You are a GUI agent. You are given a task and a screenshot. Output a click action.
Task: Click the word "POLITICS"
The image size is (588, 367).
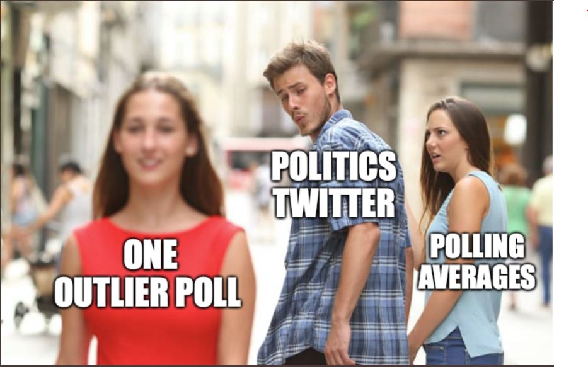pyautogui.click(x=333, y=166)
